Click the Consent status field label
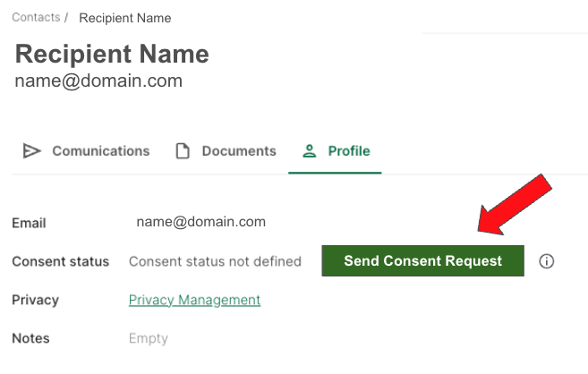 coord(60,261)
